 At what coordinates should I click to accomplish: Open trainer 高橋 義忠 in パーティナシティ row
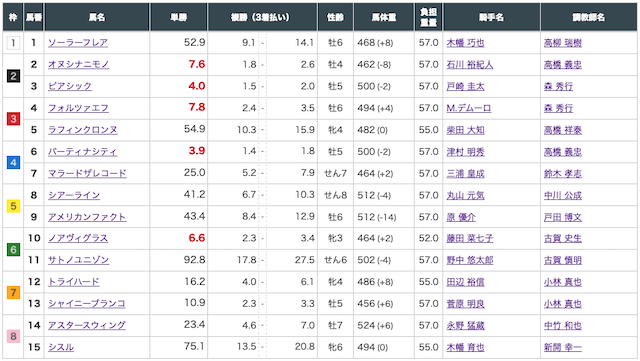pyautogui.click(x=563, y=152)
